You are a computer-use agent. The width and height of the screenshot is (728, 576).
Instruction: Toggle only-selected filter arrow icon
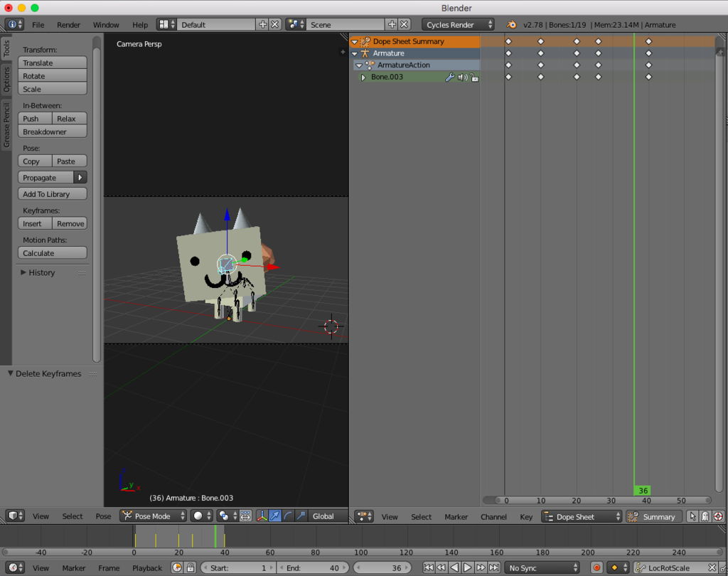(692, 516)
